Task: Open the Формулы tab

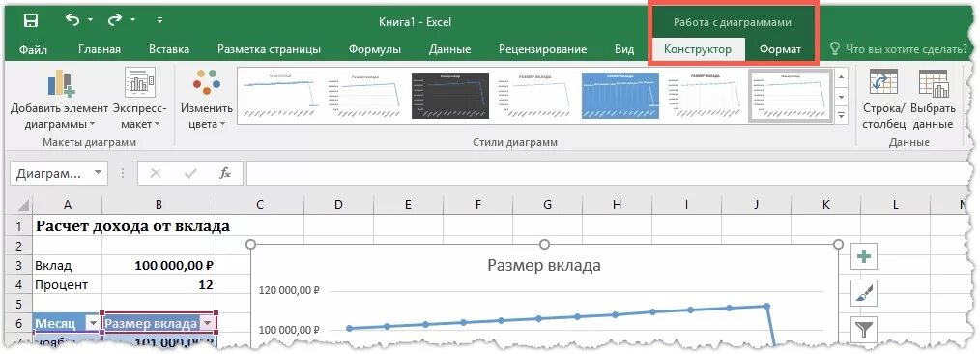Action: 374,49
